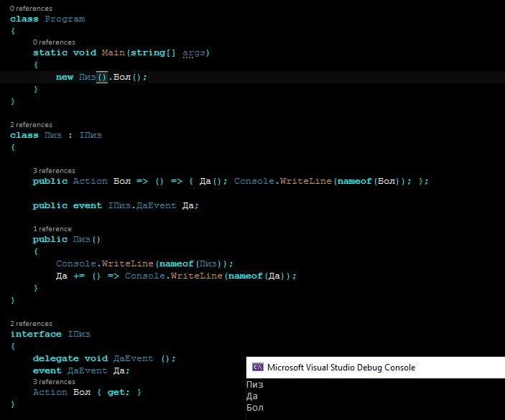Image resolution: width=505 pixels, height=420 pixels.
Task: Open "3 references" lens above public Action Бол
Action: coord(54,171)
